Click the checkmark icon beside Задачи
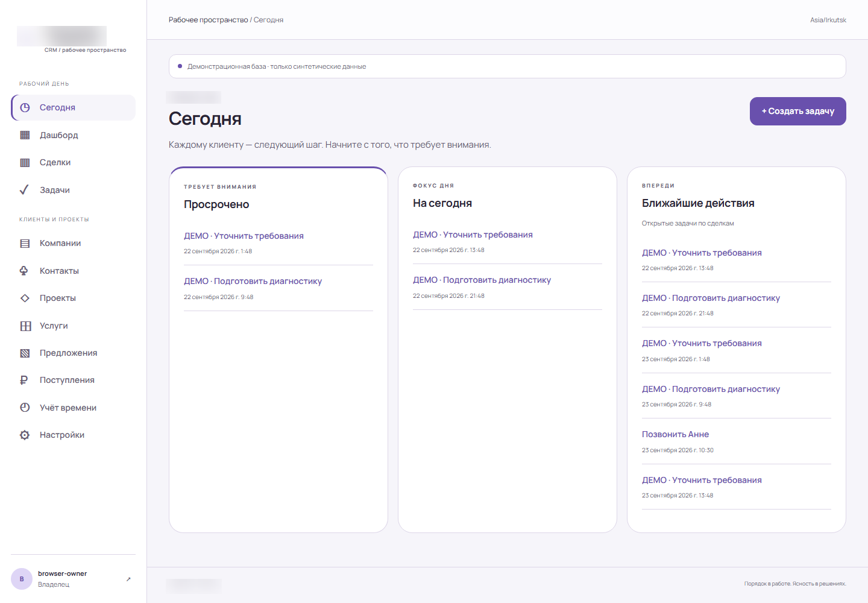868x603 pixels. tap(25, 190)
